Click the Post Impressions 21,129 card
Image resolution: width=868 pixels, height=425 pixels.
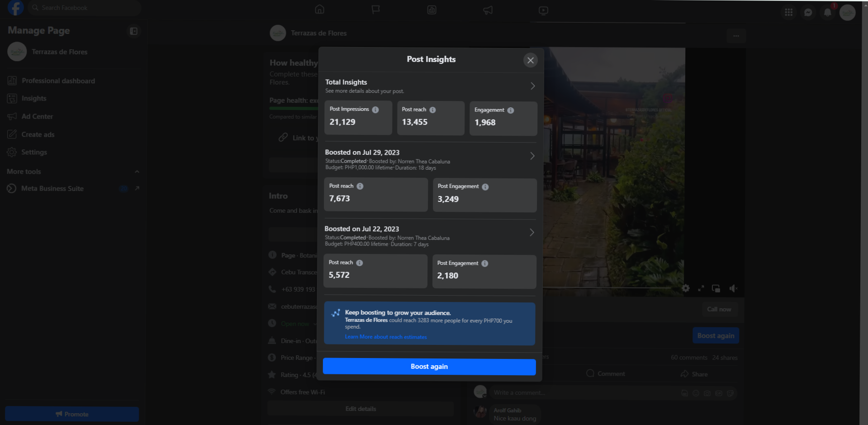pos(358,118)
